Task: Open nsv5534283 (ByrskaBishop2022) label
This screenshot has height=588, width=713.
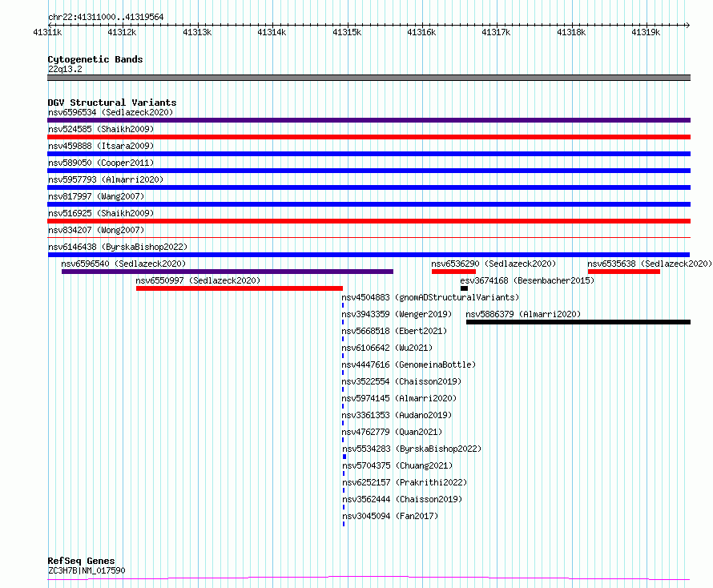Action: click(412, 449)
